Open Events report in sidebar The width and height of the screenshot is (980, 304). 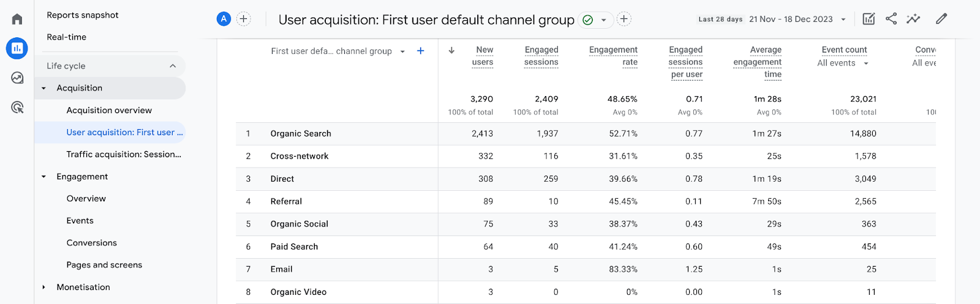80,221
